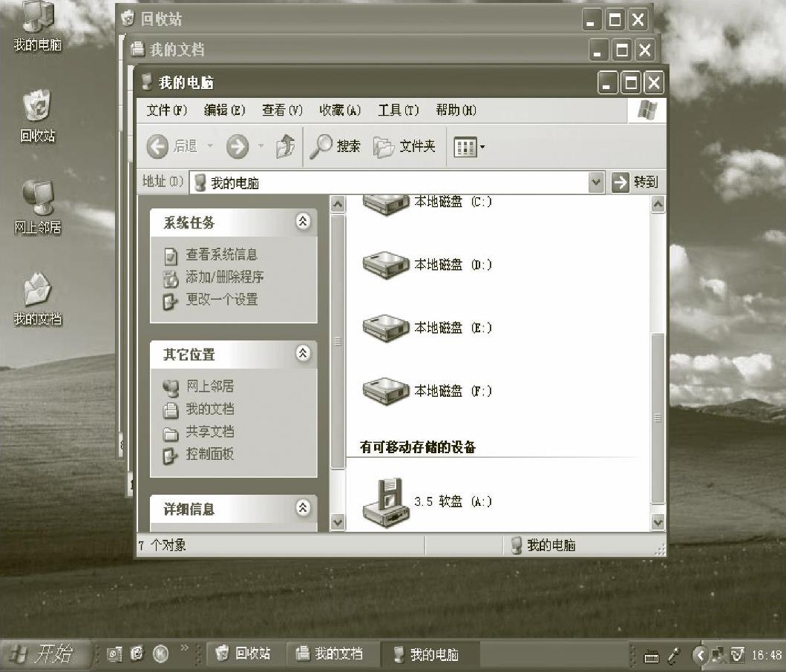
Task: Click the Windows flag logo in menu bar
Action: click(647, 111)
